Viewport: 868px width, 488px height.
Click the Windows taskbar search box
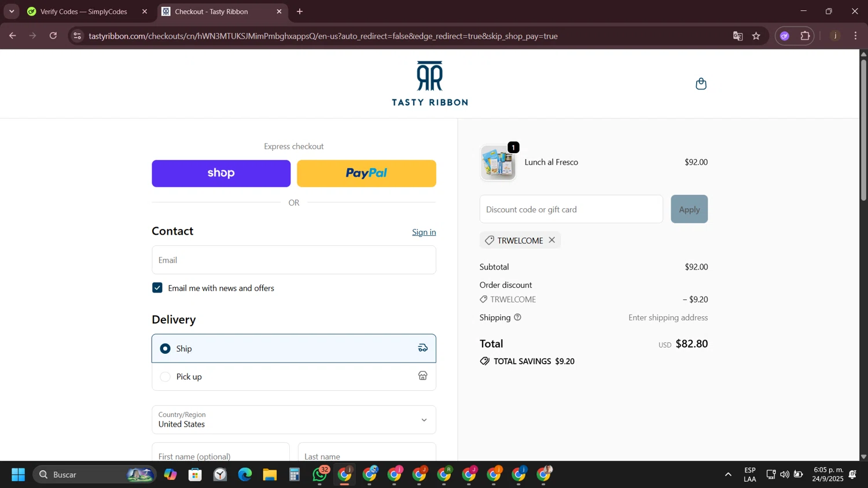[x=94, y=475]
